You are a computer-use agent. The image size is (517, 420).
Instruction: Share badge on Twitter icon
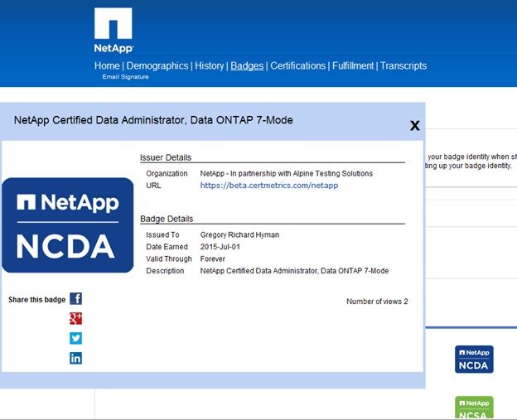76,338
